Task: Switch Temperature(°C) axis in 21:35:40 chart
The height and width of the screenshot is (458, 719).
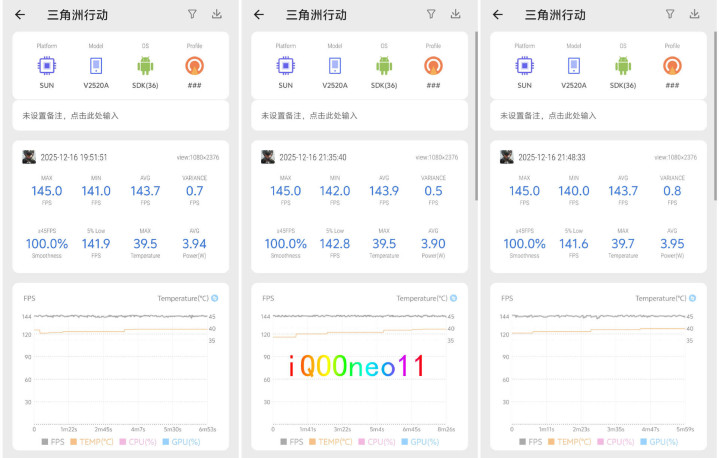Action: pos(454,298)
